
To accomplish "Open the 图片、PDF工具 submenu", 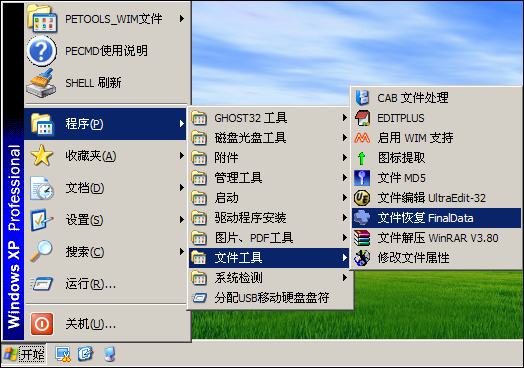I will point(269,238).
